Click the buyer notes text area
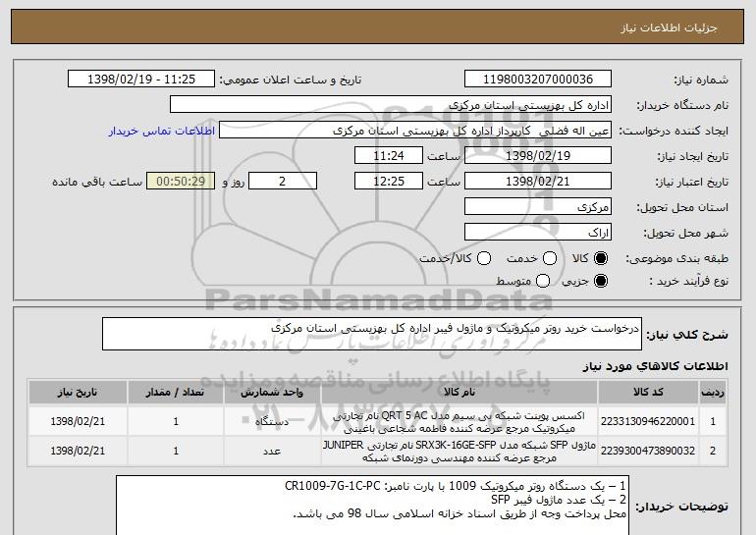Viewport: 756px width, 535px height. click(372, 506)
